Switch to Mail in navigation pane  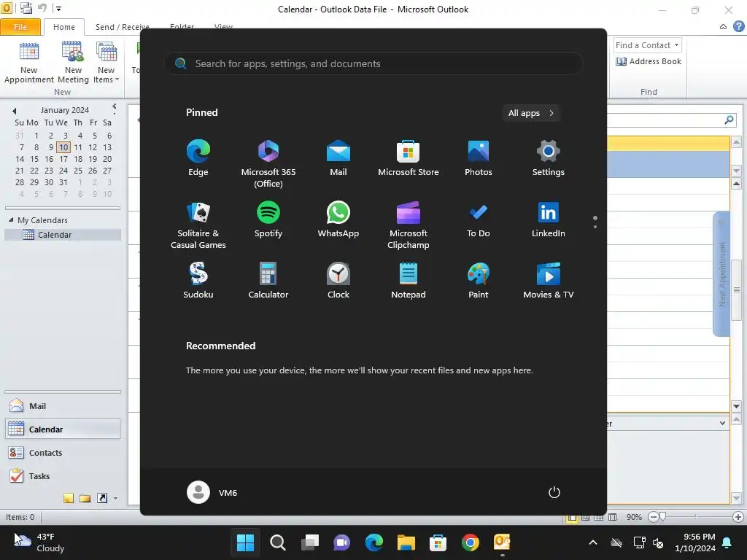click(x=63, y=406)
